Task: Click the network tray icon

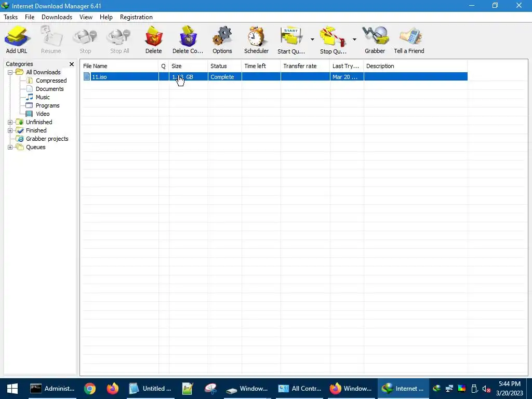Action: click(x=449, y=389)
